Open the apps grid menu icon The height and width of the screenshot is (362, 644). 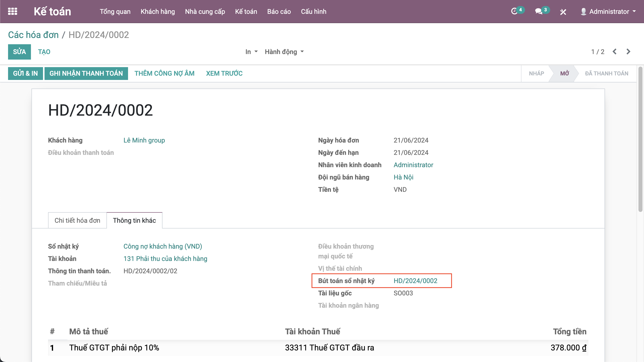(13, 12)
